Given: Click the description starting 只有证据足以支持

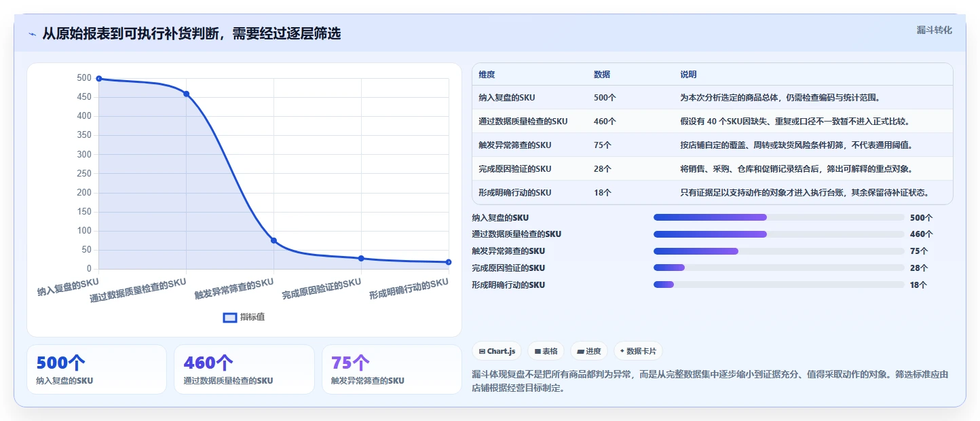Looking at the screenshot, I should point(805,193).
